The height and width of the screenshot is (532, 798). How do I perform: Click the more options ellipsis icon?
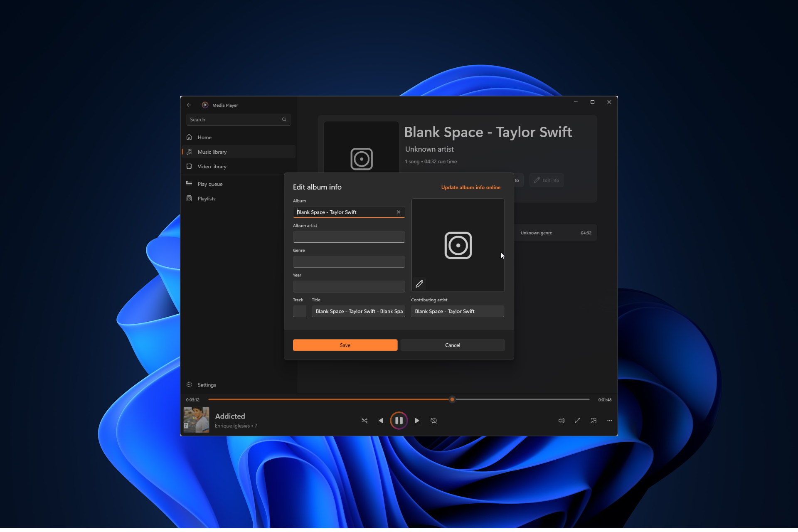[610, 420]
